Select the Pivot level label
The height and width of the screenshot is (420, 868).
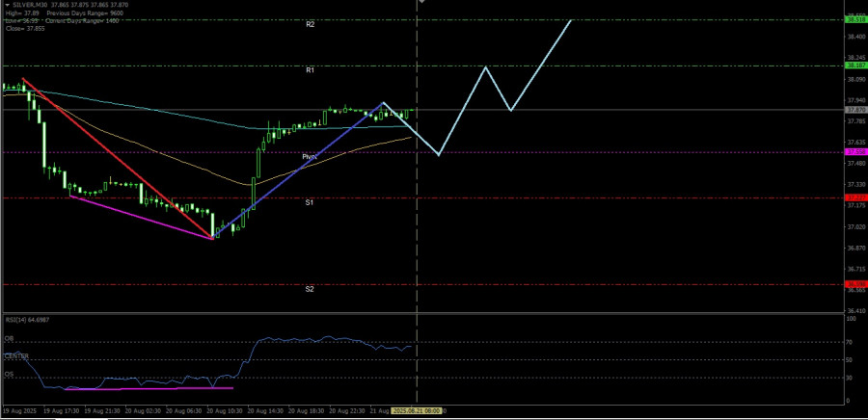(310, 157)
